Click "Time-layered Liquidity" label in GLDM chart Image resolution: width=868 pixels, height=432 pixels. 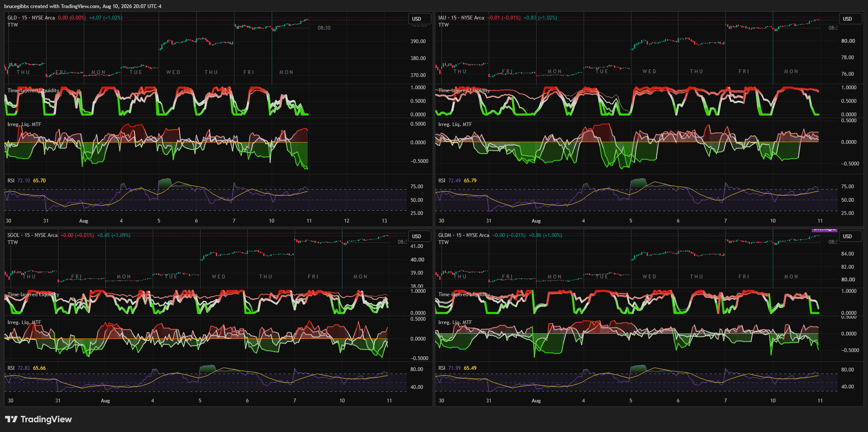464,294
